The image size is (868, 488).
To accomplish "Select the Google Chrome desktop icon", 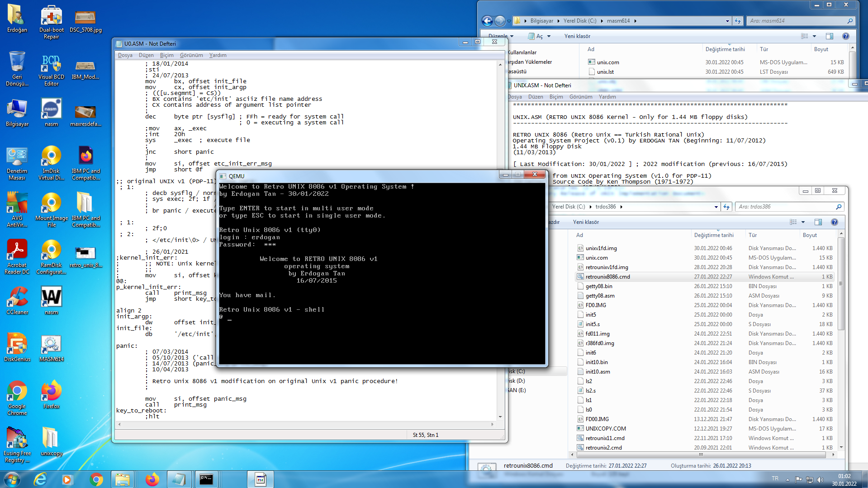I will pyautogui.click(x=17, y=398).
